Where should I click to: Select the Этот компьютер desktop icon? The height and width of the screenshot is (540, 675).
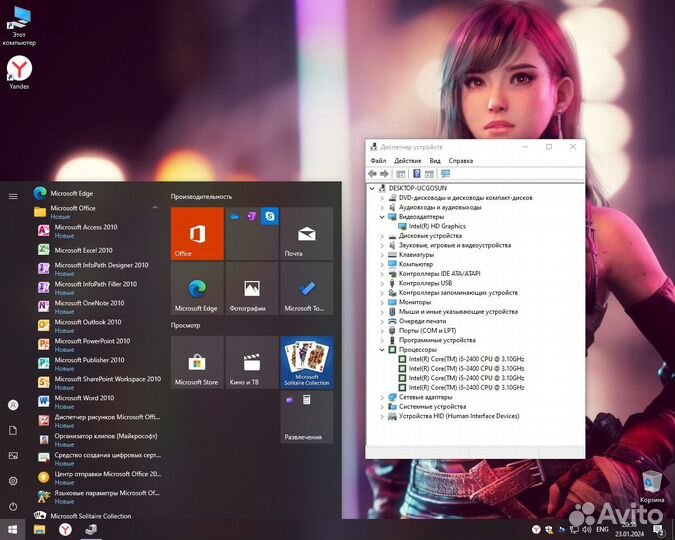(x=19, y=26)
